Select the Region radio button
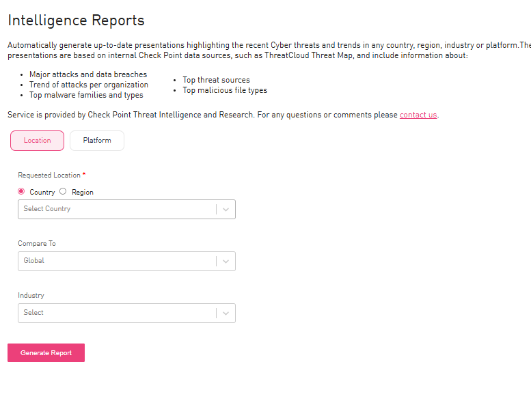The width and height of the screenshot is (531, 420). [x=63, y=192]
